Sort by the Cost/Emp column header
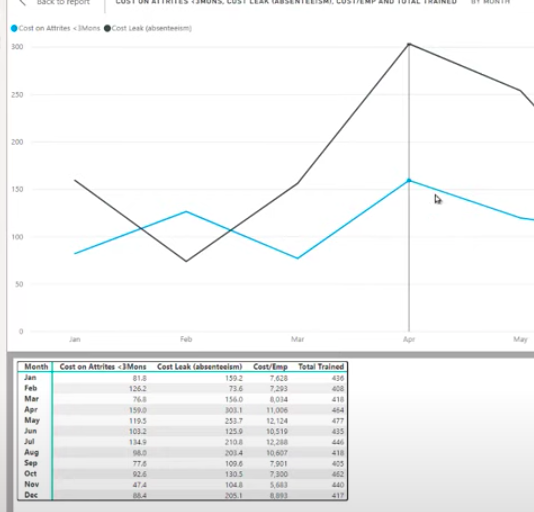Screen dimensions: 534x512 [x=270, y=367]
